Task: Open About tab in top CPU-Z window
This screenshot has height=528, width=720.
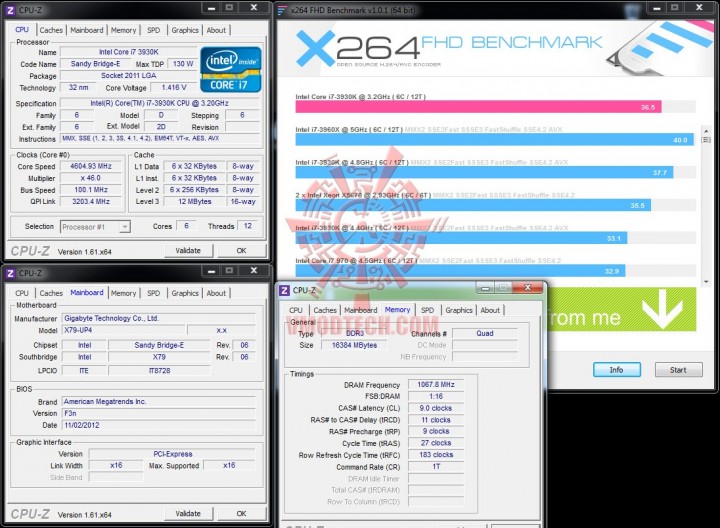Action: click(216, 30)
